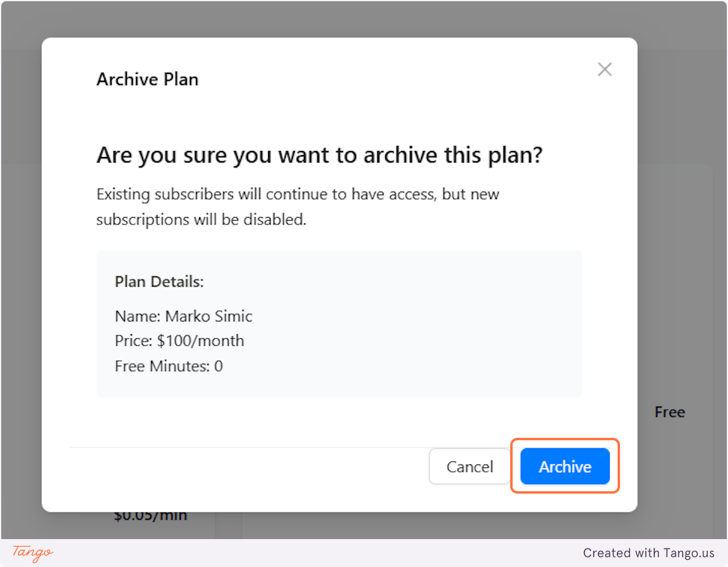This screenshot has height=567, width=728.
Task: Click the $0.05/min price text
Action: pyautogui.click(x=150, y=514)
